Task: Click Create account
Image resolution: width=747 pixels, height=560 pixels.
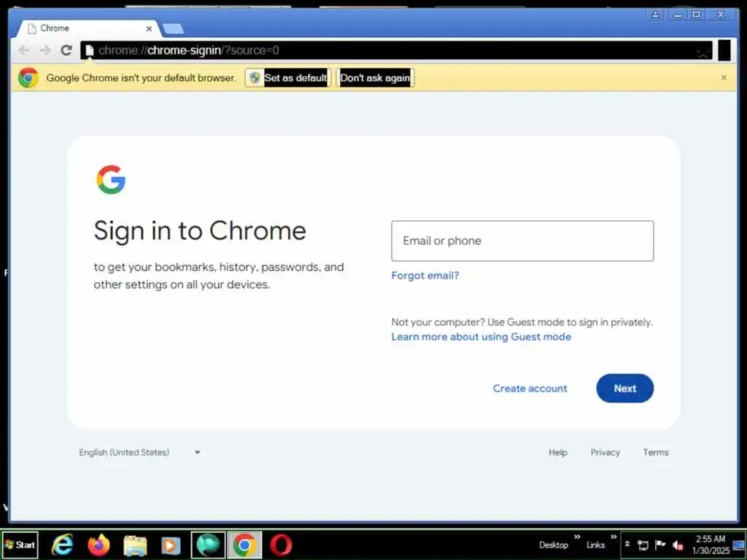Action: (x=530, y=388)
